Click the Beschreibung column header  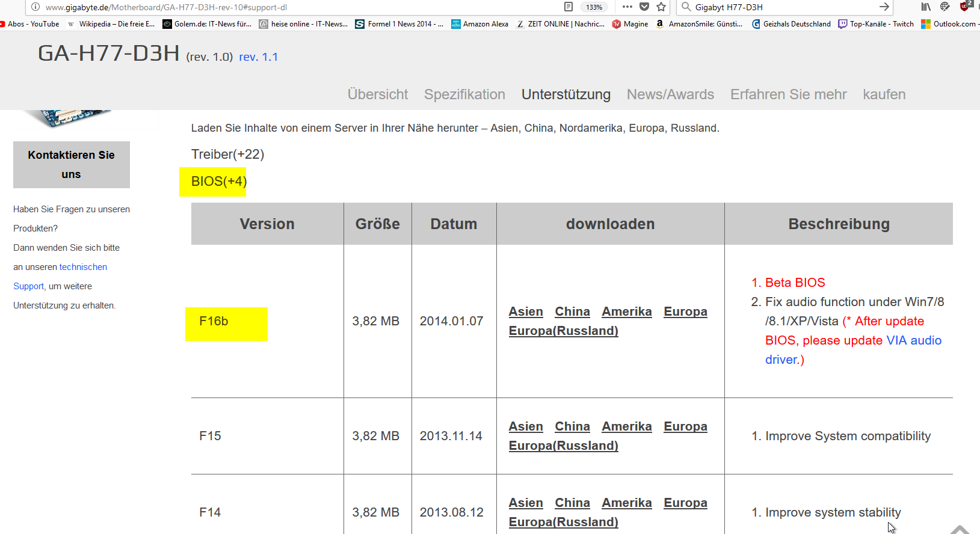[x=839, y=224]
